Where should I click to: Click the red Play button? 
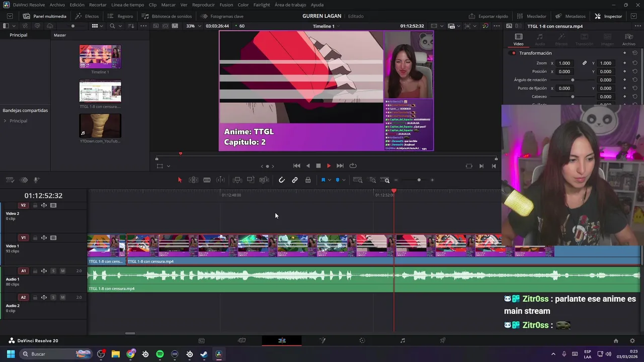coord(329,166)
